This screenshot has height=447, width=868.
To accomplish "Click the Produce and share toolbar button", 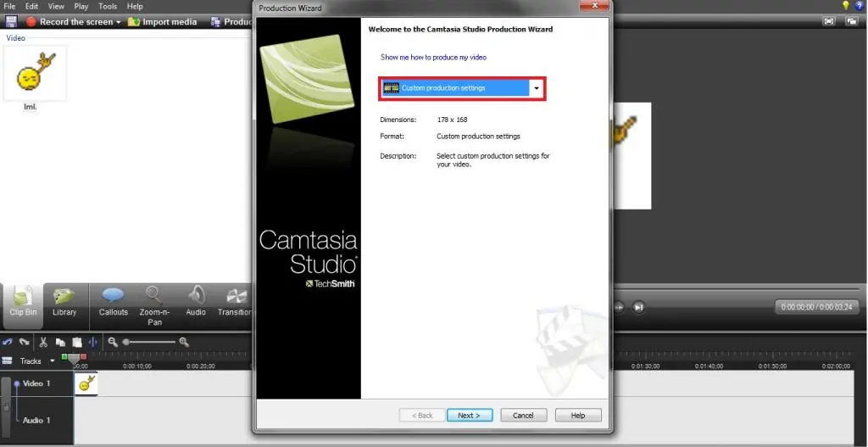I will click(231, 21).
